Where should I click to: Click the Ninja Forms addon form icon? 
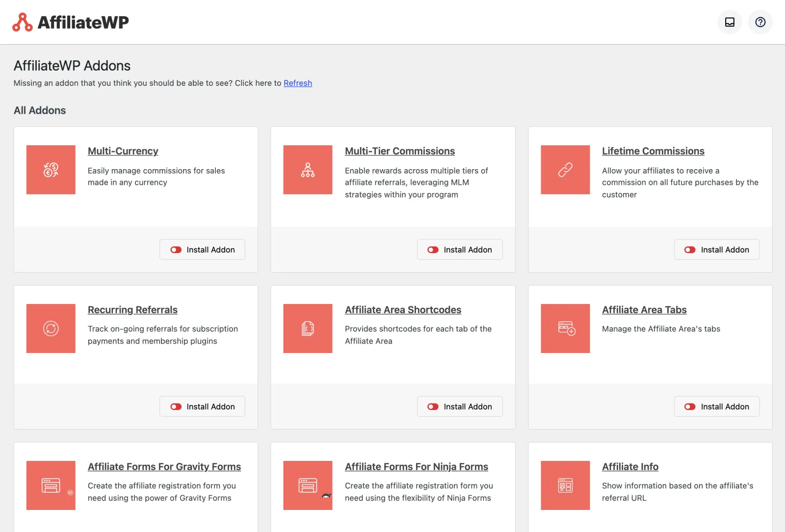pos(308,485)
